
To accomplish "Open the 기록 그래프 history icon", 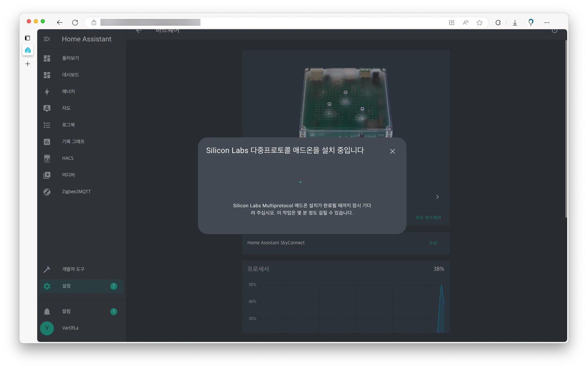I will [x=47, y=142].
